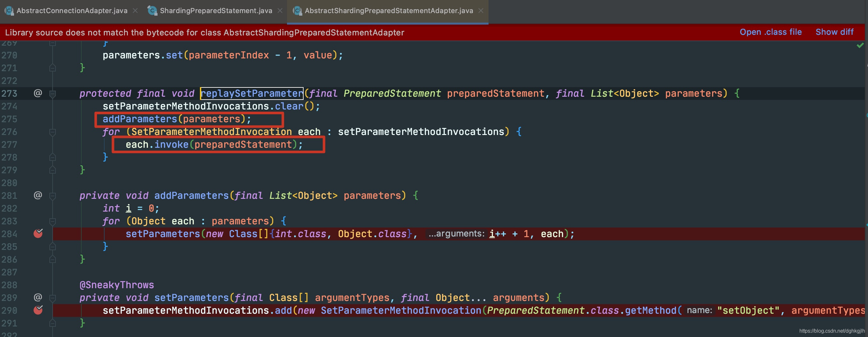Toggle the breakpoint on line 290

(x=38, y=310)
